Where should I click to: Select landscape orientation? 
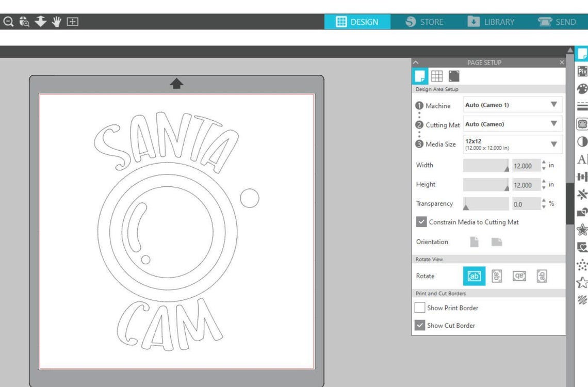tap(497, 242)
